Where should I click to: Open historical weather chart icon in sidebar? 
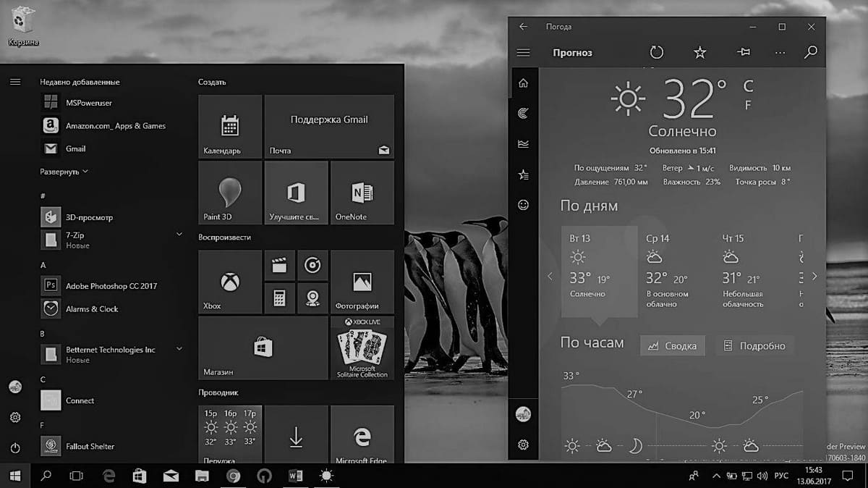[x=523, y=143]
